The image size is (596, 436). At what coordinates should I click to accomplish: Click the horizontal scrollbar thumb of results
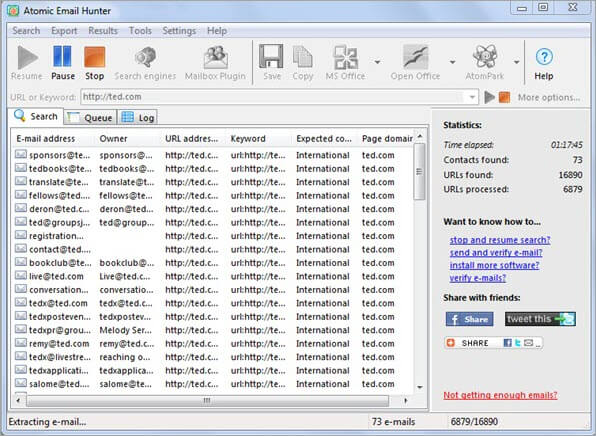pyautogui.click(x=207, y=400)
